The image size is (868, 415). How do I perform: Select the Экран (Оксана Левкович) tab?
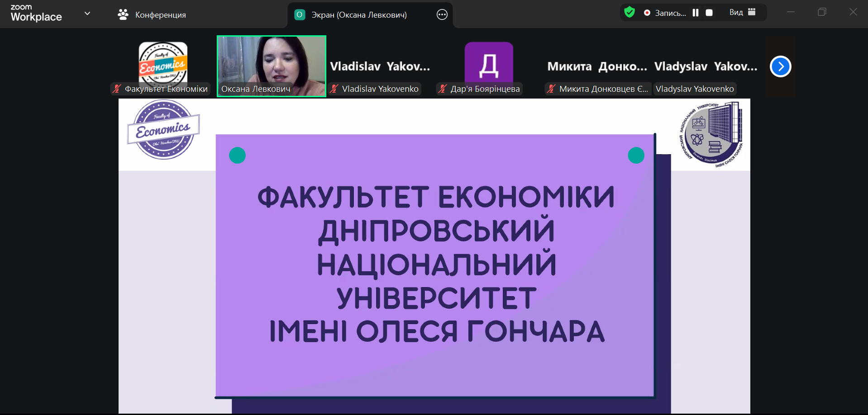358,15
